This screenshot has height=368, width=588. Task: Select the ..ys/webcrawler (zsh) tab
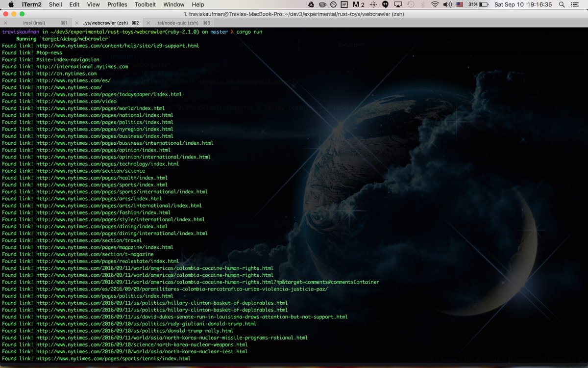(x=107, y=23)
